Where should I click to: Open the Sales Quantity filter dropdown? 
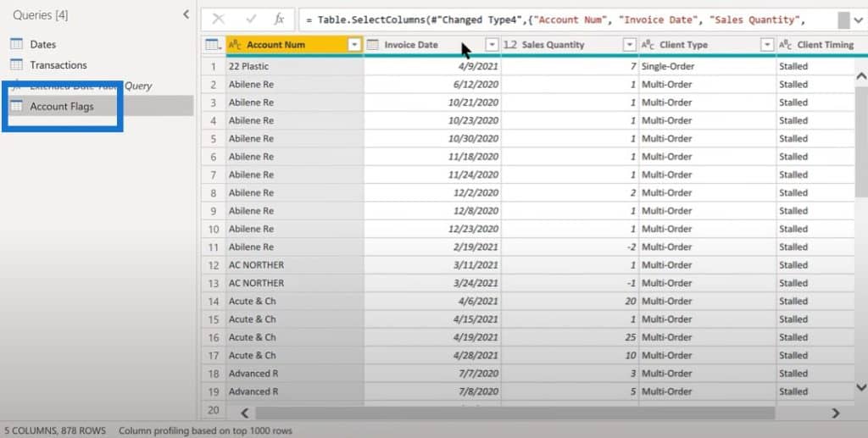(630, 45)
